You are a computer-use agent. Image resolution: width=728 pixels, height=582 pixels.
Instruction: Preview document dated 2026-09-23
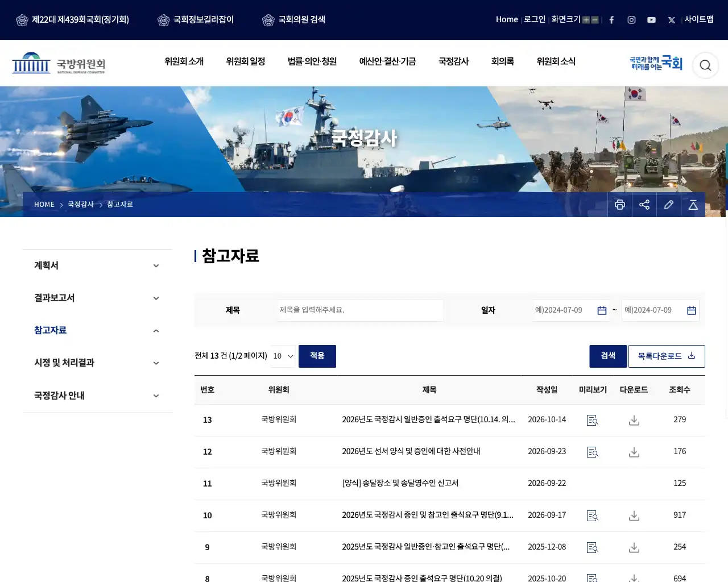[x=593, y=452]
